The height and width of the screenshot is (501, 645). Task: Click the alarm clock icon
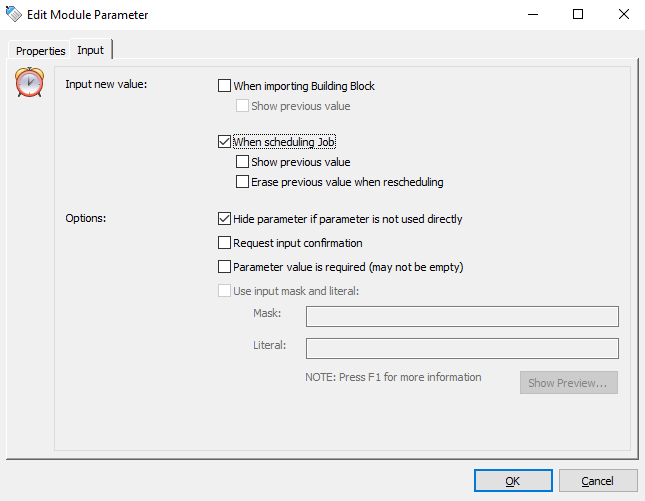click(30, 83)
